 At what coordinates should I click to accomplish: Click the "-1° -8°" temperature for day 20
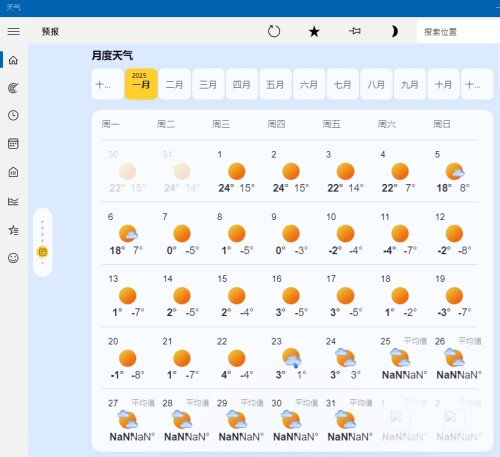(128, 375)
